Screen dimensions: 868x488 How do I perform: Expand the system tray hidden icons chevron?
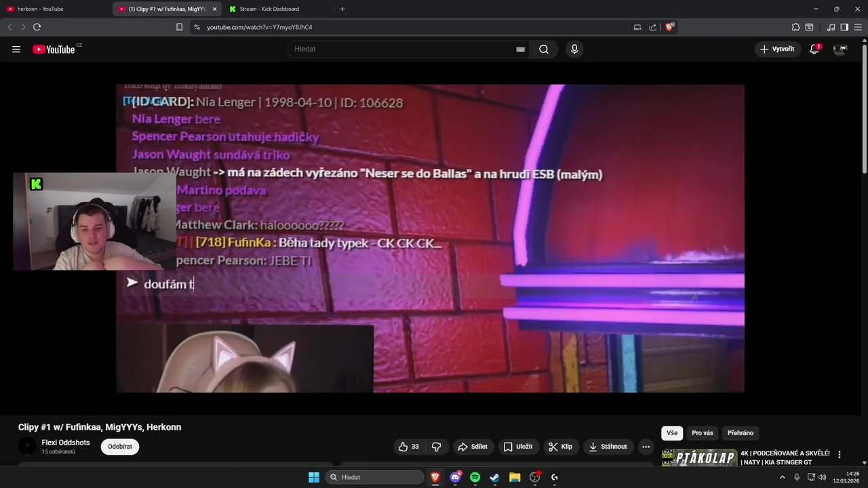(783, 477)
